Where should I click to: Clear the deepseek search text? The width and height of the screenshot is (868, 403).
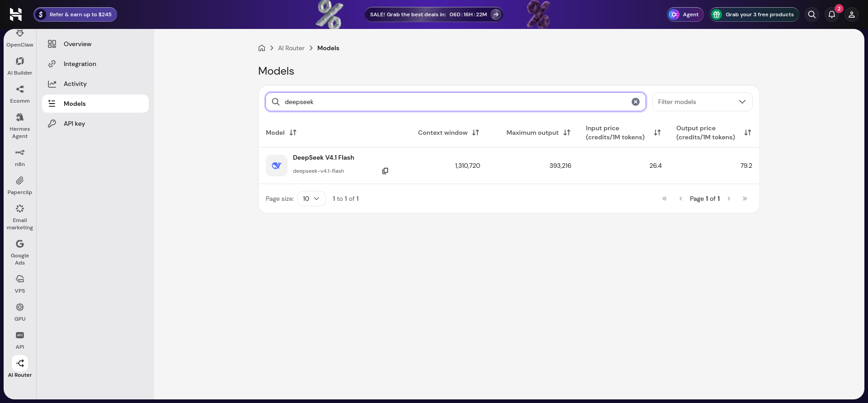click(x=636, y=102)
